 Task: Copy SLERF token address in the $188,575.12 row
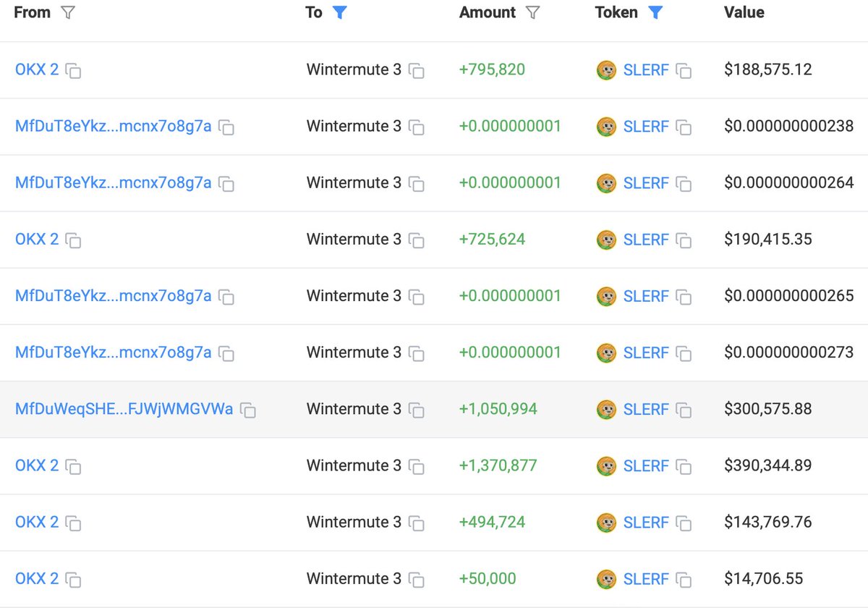[684, 70]
